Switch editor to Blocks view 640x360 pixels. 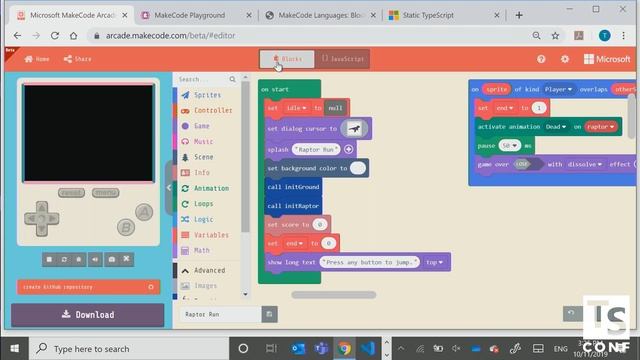pyautogui.click(x=287, y=59)
